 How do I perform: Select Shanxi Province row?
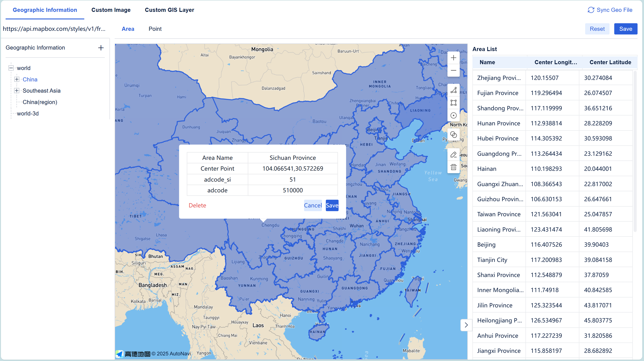[552, 275]
